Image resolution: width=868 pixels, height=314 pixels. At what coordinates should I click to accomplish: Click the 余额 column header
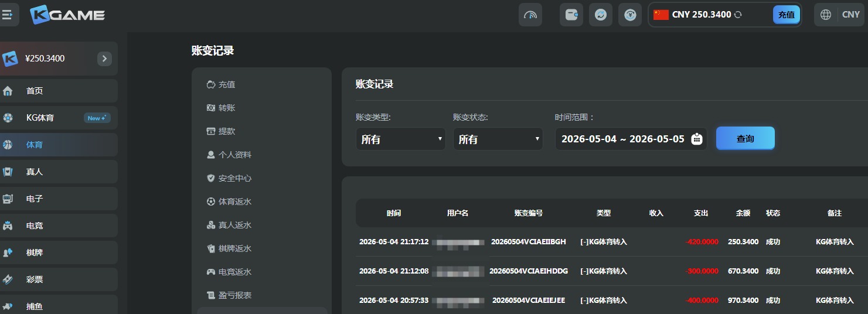tap(743, 213)
